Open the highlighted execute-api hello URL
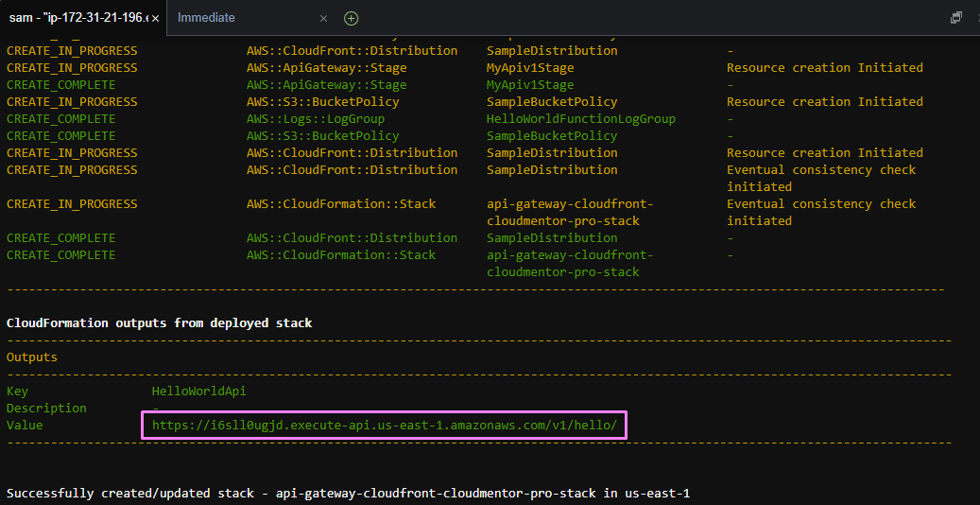This screenshot has height=505, width=980. (x=385, y=426)
